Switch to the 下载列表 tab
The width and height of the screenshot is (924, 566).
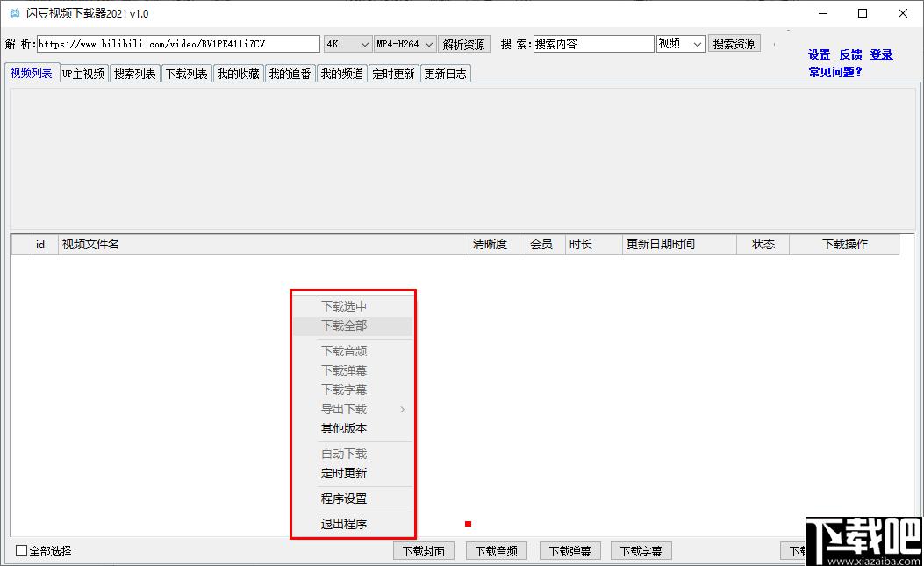pyautogui.click(x=187, y=74)
